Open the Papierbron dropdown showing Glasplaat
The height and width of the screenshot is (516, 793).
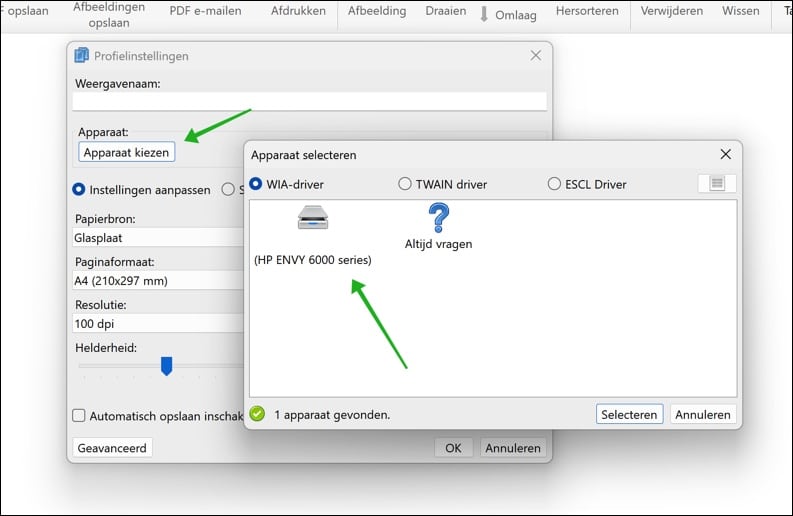(158, 237)
